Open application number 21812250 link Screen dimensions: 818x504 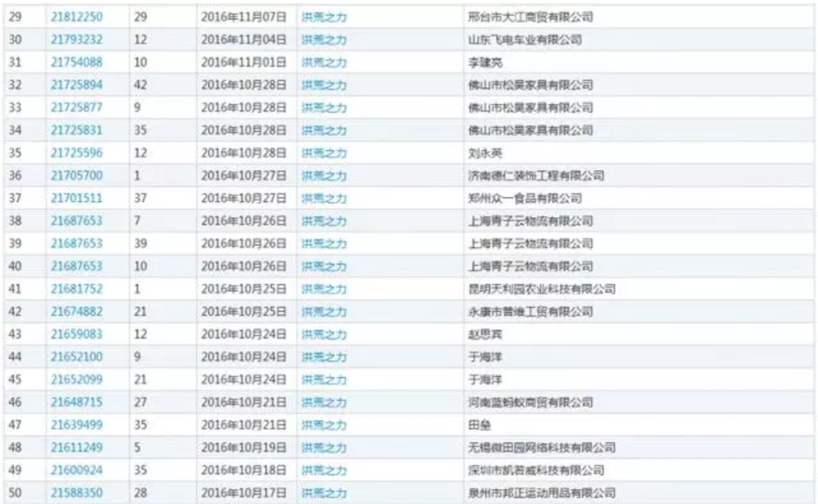tap(76, 17)
